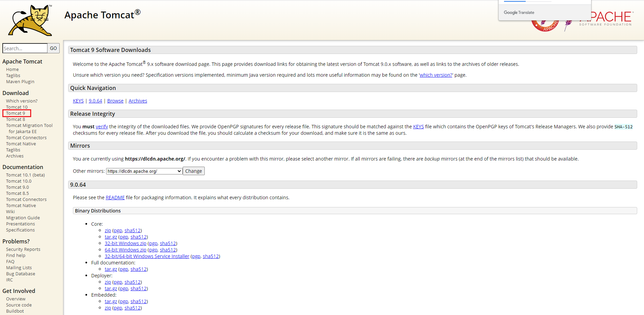The image size is (644, 315).
Task: Open FAQ sidebar link
Action: point(10,261)
